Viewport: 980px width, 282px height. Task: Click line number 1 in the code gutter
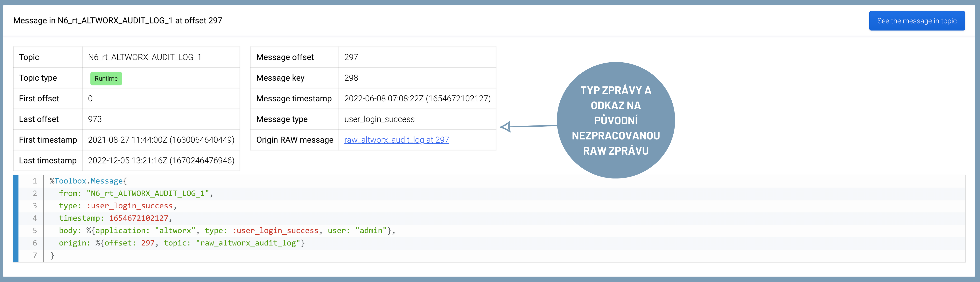coord(35,181)
